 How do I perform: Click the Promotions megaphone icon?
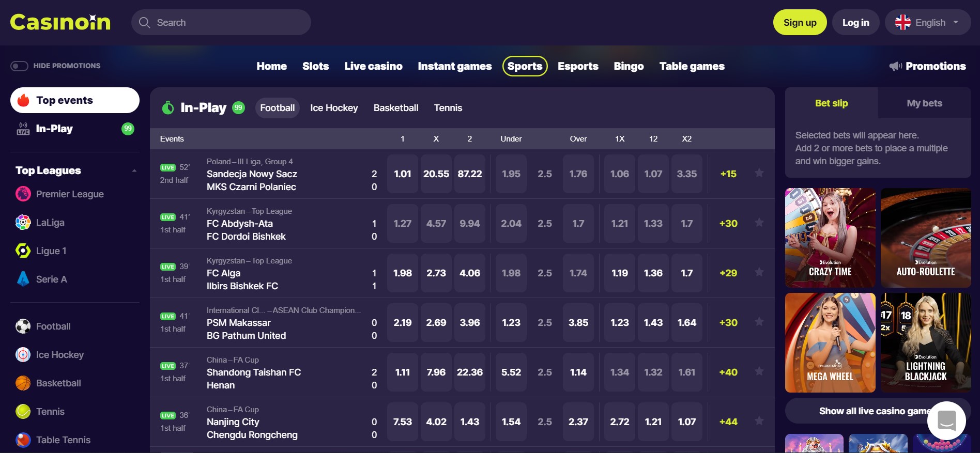click(896, 66)
